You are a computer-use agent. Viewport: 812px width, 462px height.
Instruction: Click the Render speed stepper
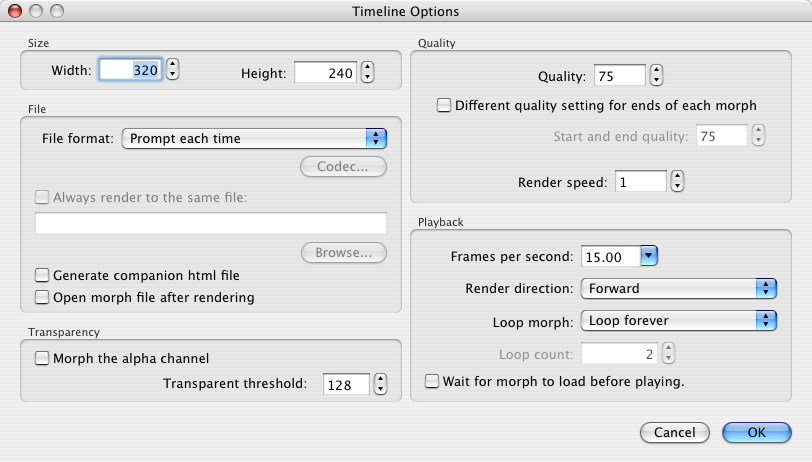pyautogui.click(x=677, y=182)
